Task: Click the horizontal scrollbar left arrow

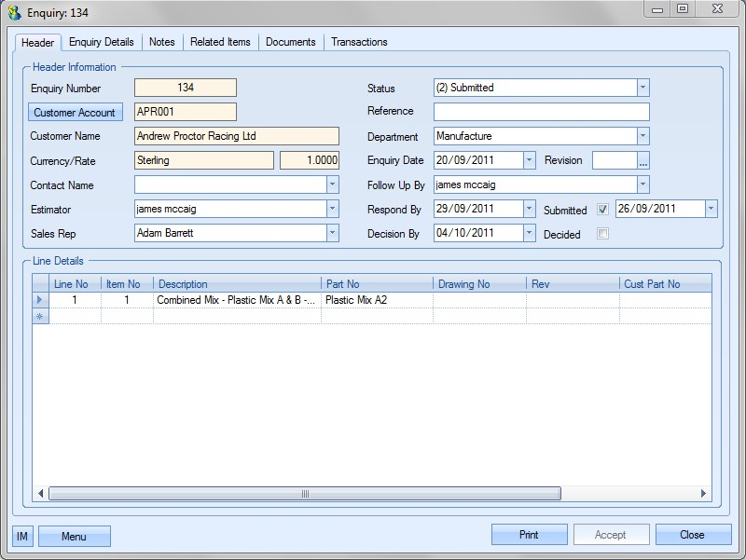Action: coord(41,494)
